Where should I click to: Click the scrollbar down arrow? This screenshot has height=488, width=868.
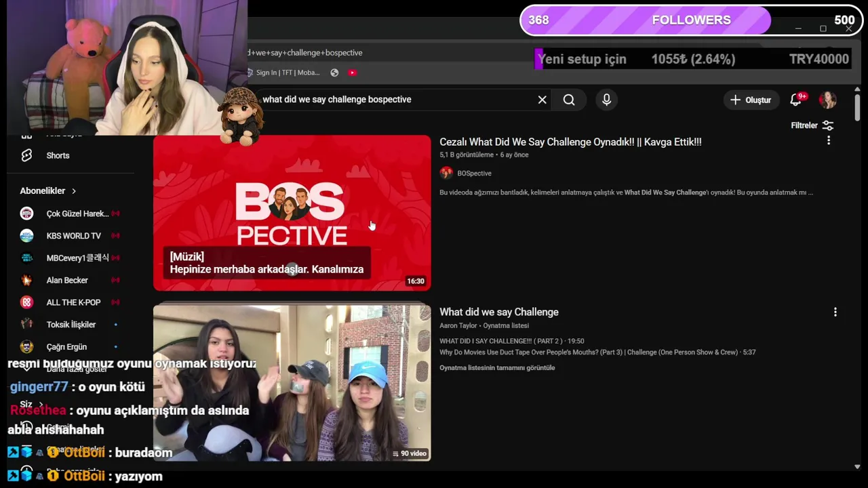857,466
